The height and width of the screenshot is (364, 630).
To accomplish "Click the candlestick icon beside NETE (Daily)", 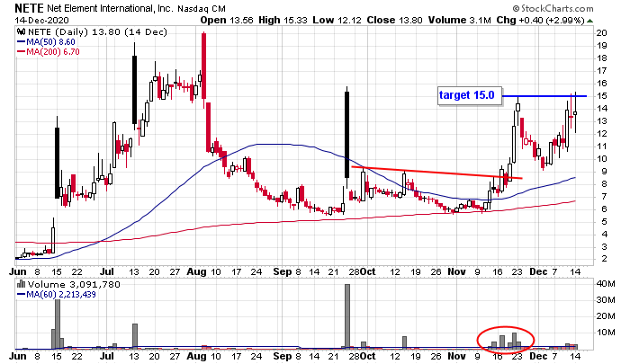I will point(22,32).
